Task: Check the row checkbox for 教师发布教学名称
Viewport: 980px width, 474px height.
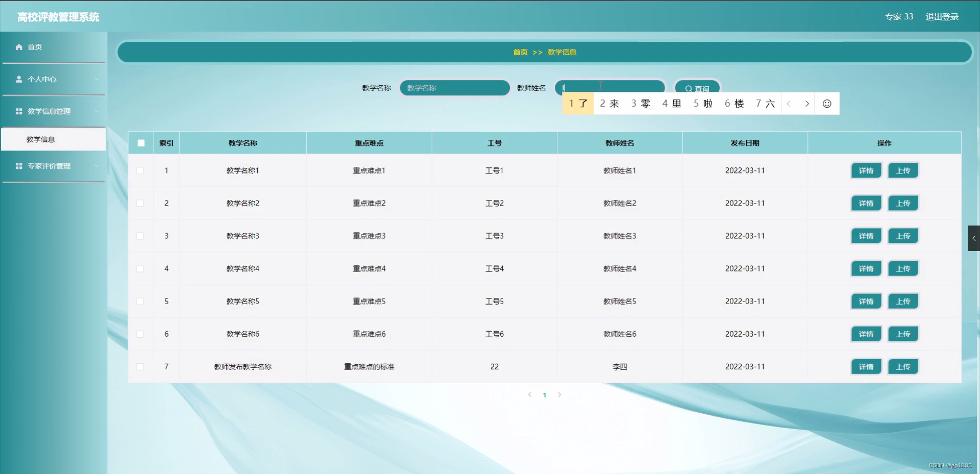Action: click(x=141, y=366)
